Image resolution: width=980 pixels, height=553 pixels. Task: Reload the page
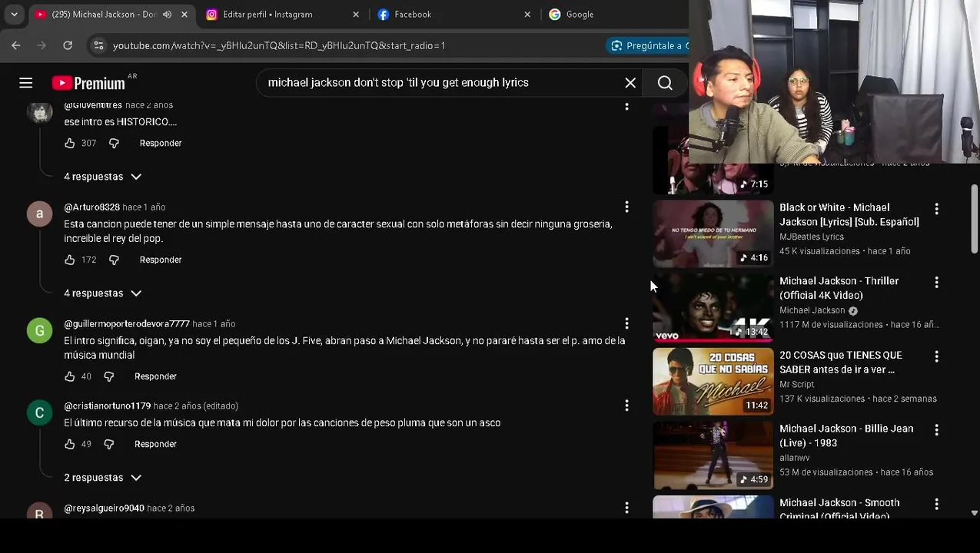68,45
